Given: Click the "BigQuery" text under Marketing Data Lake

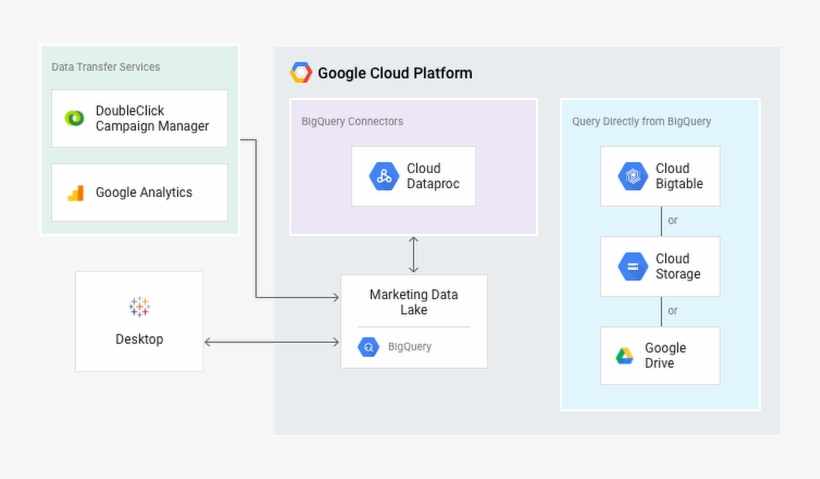Looking at the screenshot, I should tap(409, 347).
